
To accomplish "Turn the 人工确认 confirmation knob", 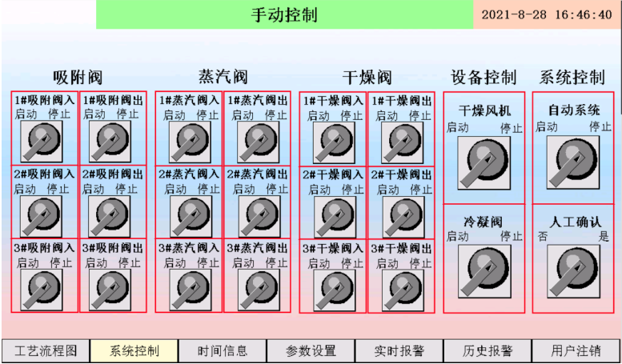I will 574,271.
